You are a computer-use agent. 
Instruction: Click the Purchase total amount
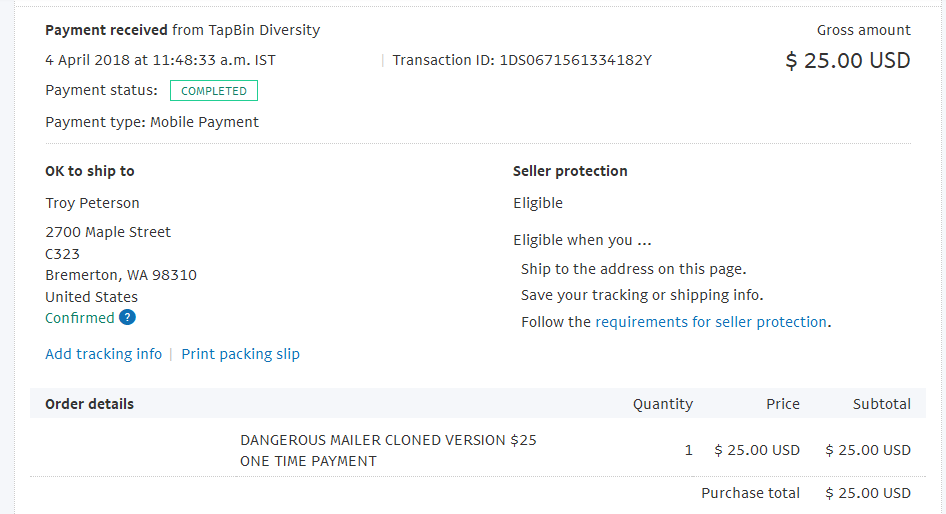[868, 493]
